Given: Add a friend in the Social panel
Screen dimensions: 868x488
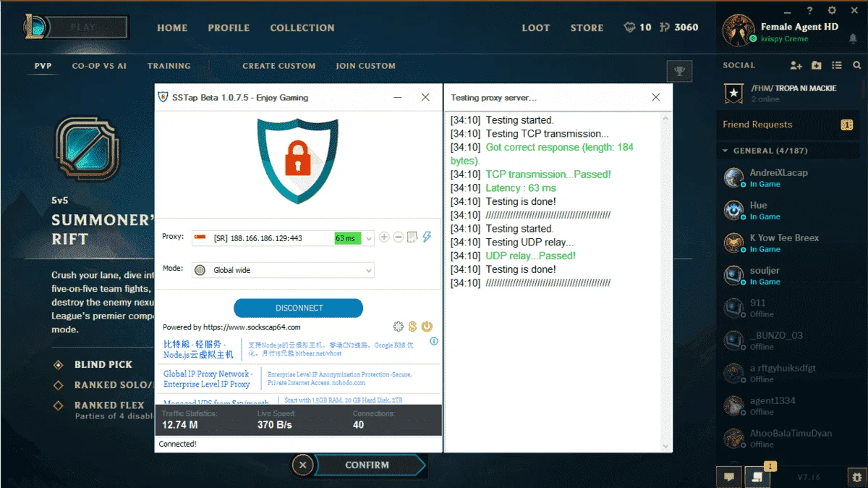Looking at the screenshot, I should click(x=796, y=65).
